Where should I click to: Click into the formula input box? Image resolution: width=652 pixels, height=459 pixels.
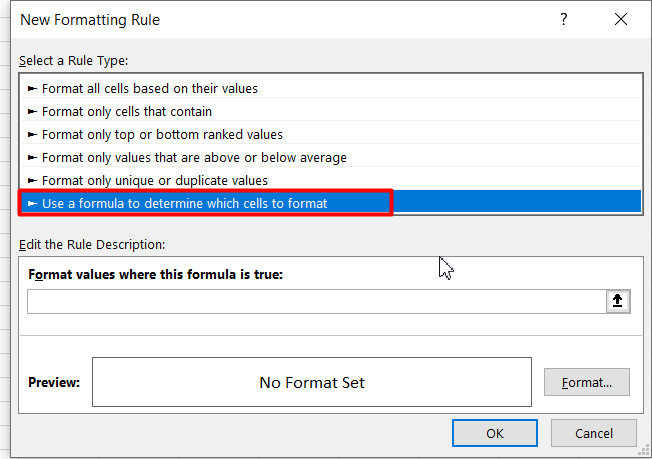pos(317,301)
